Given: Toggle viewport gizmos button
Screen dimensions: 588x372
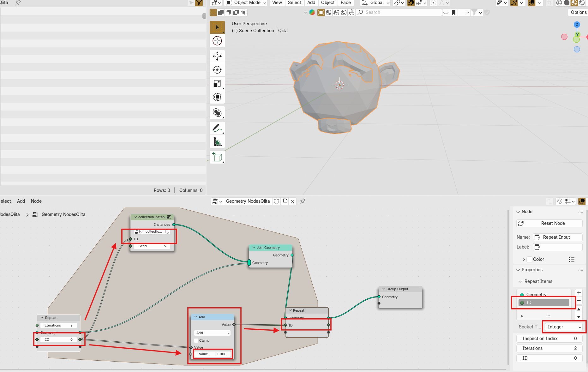Looking at the screenshot, I should point(514,3).
